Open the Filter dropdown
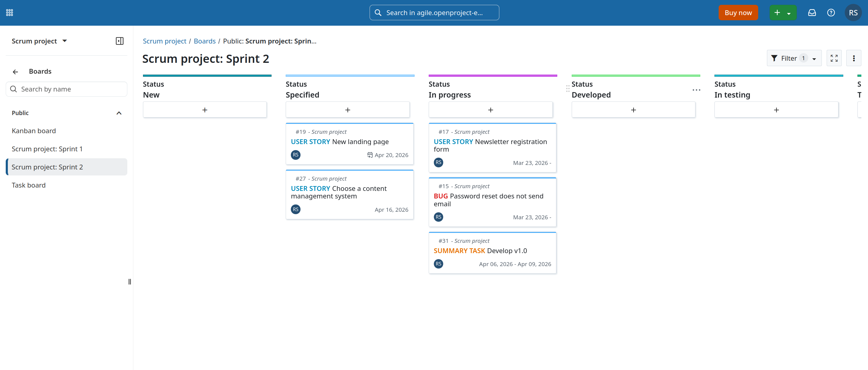The height and width of the screenshot is (370, 868). coord(793,58)
